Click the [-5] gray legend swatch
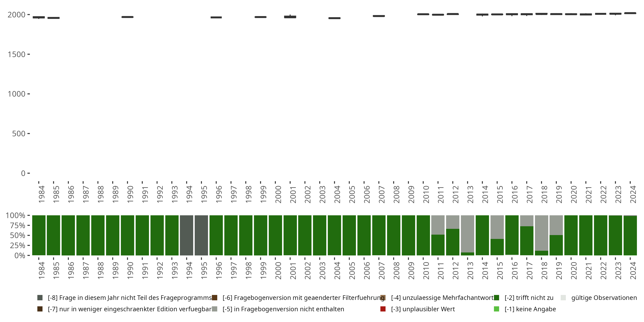 point(214,309)
